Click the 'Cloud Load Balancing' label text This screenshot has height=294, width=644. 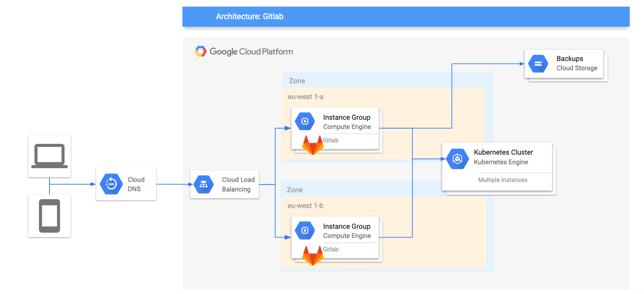(x=238, y=184)
